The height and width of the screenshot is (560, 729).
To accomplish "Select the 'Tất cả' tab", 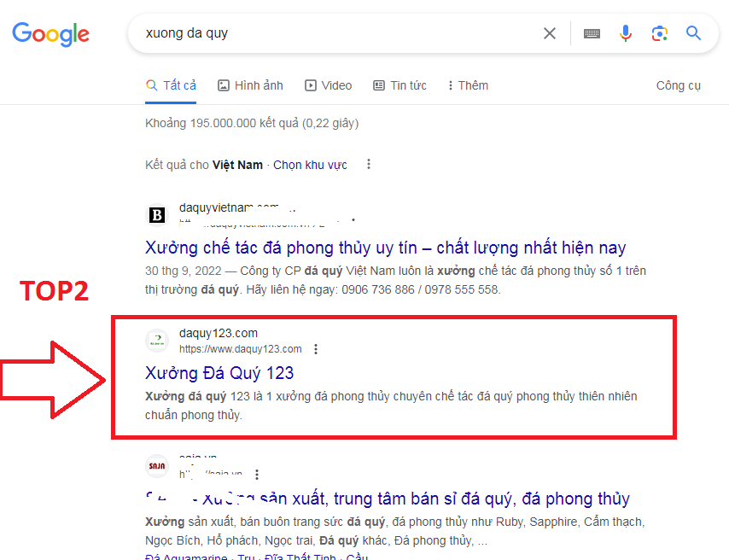I will [171, 85].
